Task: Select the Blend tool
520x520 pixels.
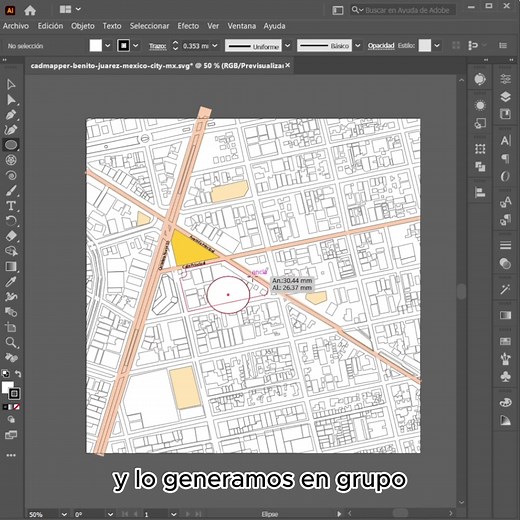Action: [x=11, y=312]
